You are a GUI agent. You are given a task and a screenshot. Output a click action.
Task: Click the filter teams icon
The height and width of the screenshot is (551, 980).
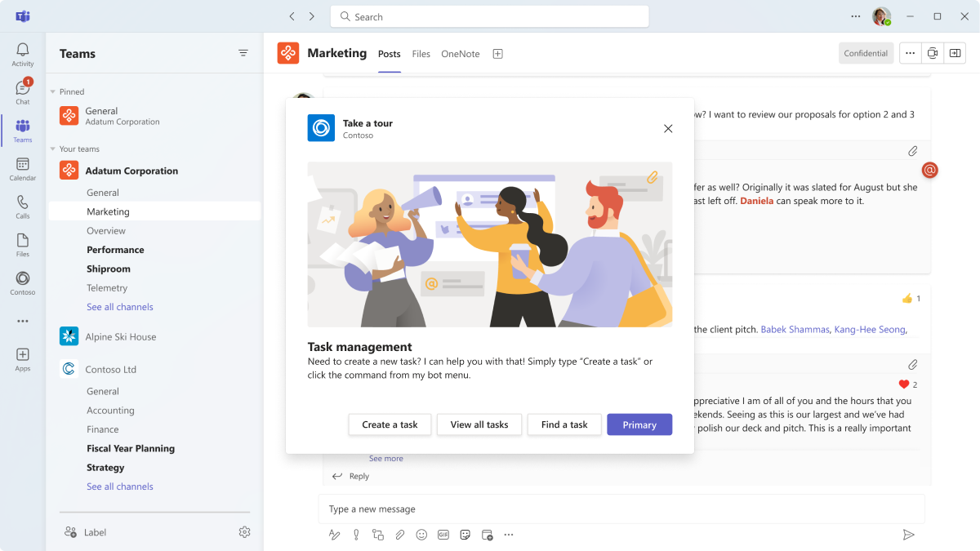click(x=243, y=53)
